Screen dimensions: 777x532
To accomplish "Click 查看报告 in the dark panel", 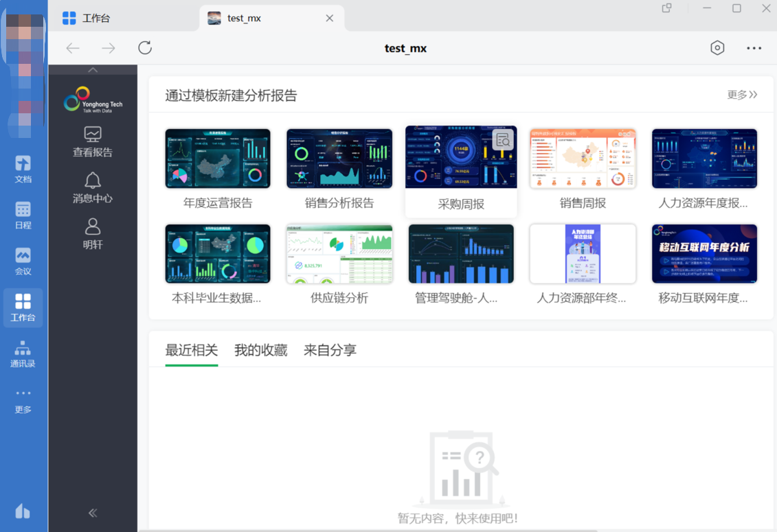I will [x=93, y=141].
